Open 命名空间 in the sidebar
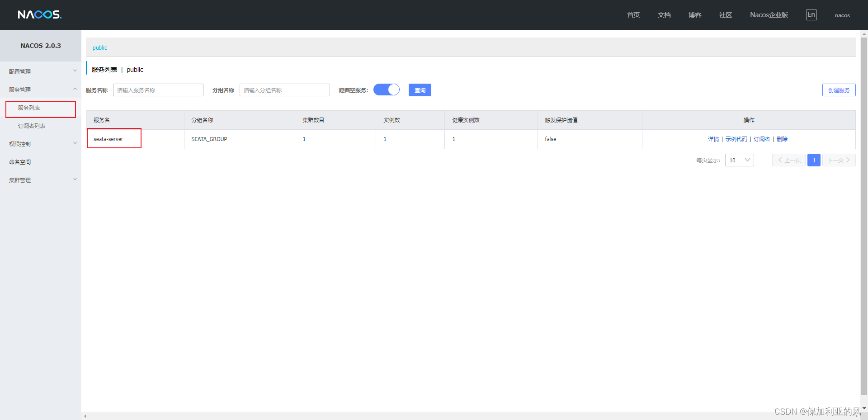Viewport: 868px width, 420px height. [20, 162]
